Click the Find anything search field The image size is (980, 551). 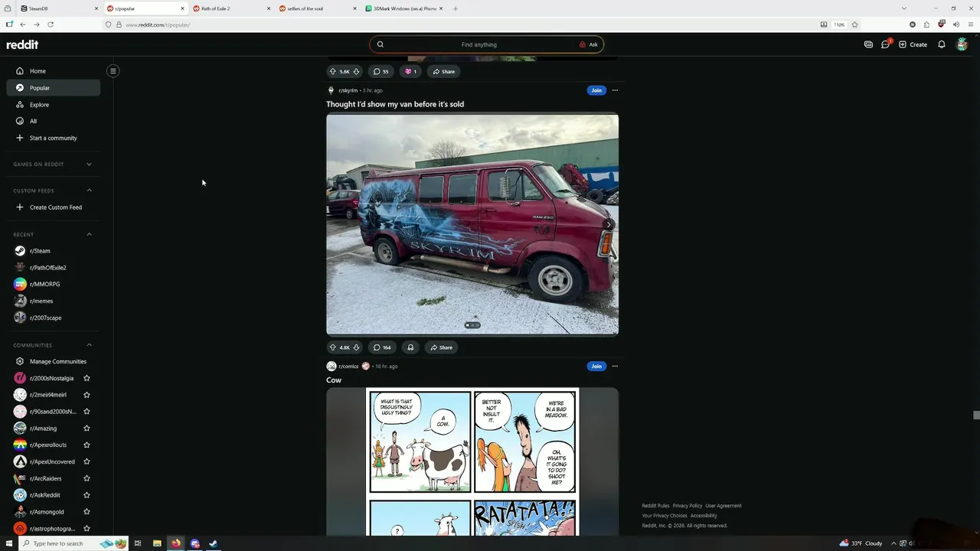[479, 44]
